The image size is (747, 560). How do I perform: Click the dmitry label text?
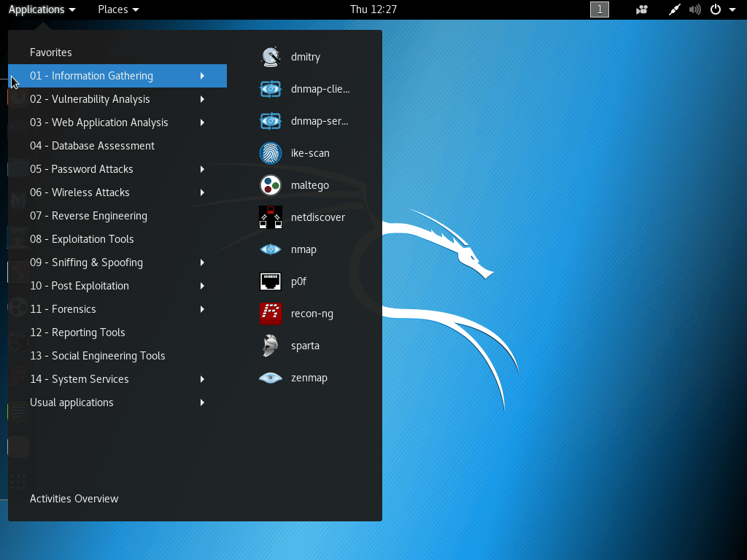[306, 57]
